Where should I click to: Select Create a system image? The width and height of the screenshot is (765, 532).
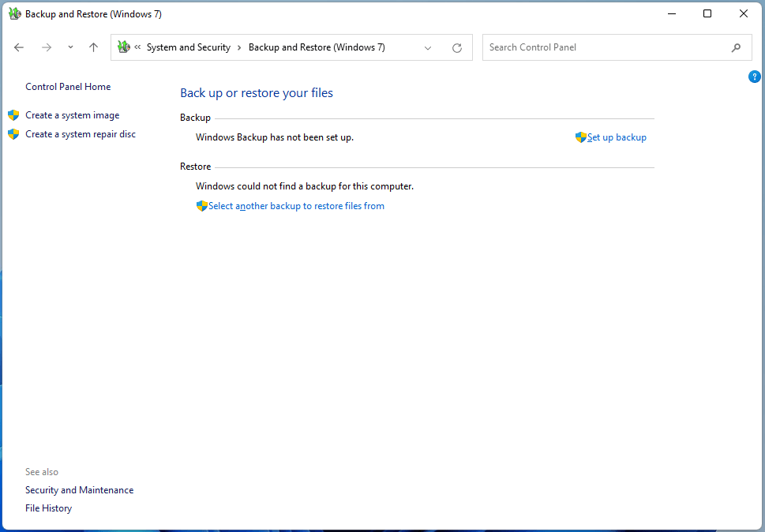[72, 115]
